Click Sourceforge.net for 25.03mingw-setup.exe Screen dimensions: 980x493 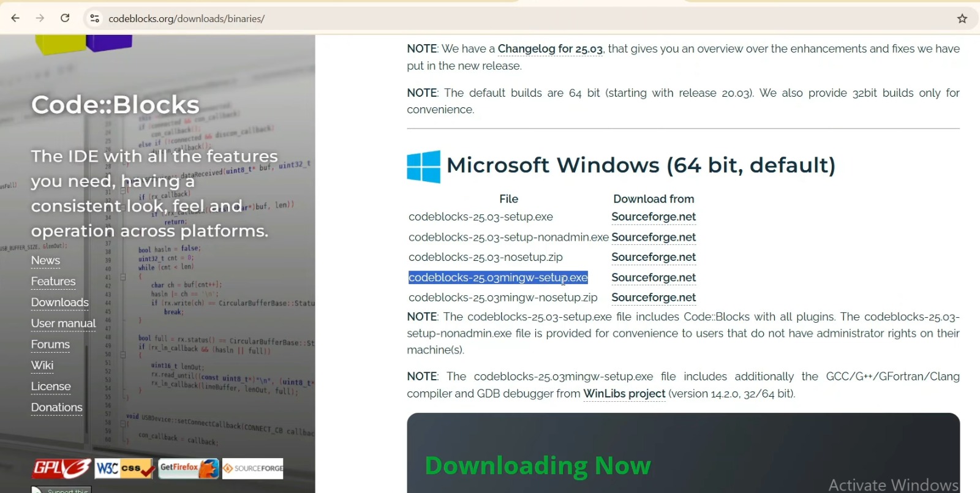[654, 277]
